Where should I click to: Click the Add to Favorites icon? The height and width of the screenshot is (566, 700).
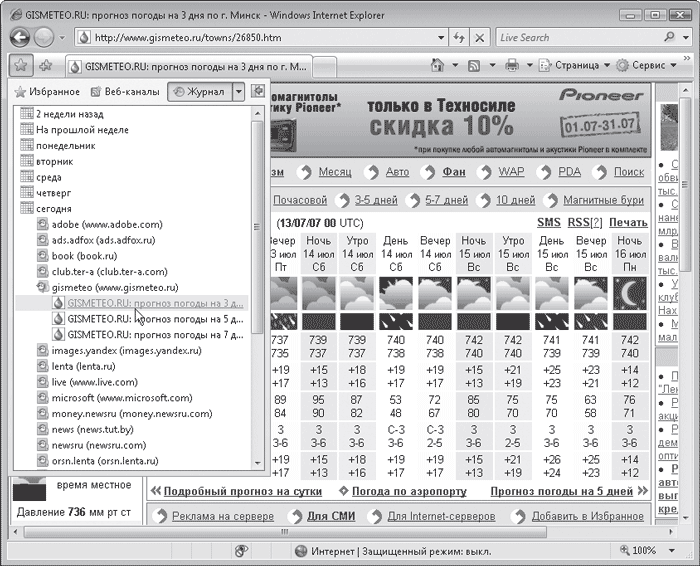[x=46, y=66]
